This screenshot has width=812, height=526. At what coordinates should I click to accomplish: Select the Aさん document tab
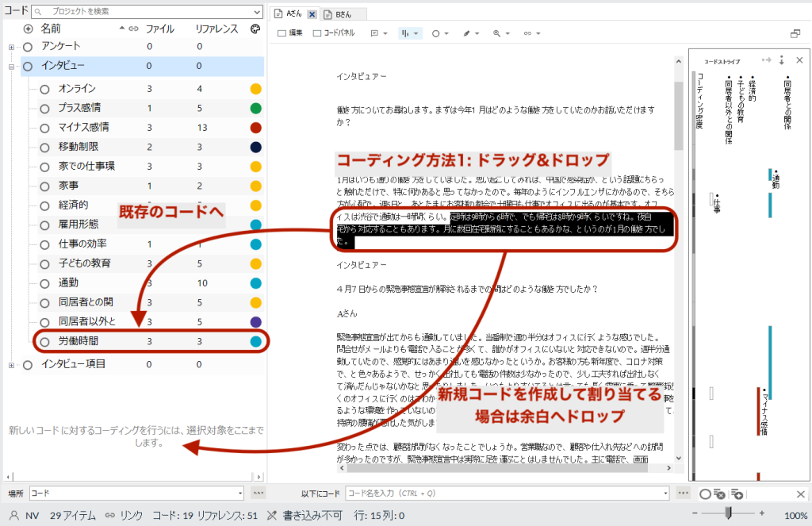pos(292,14)
